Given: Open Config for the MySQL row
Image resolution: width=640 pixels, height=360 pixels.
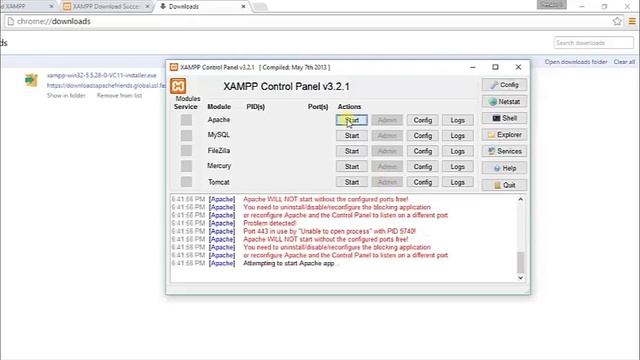Looking at the screenshot, I should (x=422, y=136).
